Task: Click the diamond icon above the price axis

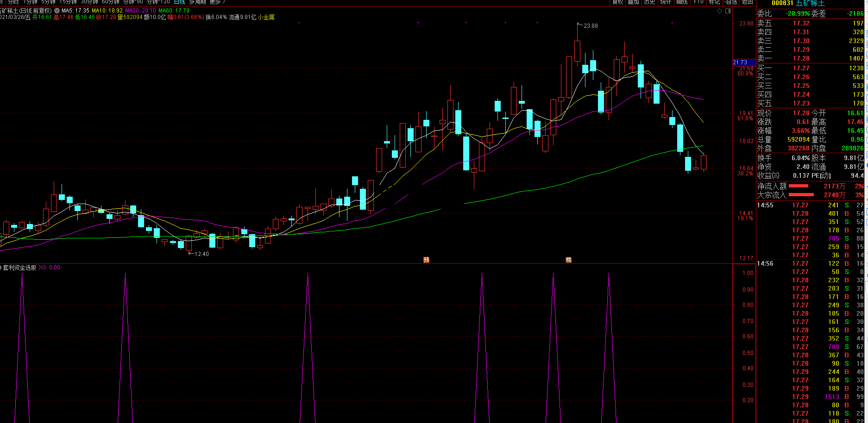Action: 719,11
